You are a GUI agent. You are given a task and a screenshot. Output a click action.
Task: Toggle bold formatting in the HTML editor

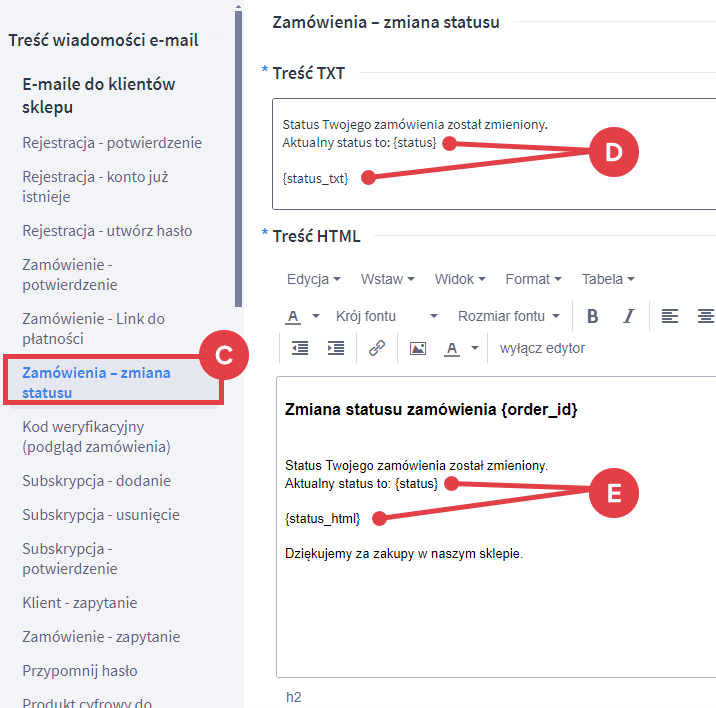pos(592,316)
